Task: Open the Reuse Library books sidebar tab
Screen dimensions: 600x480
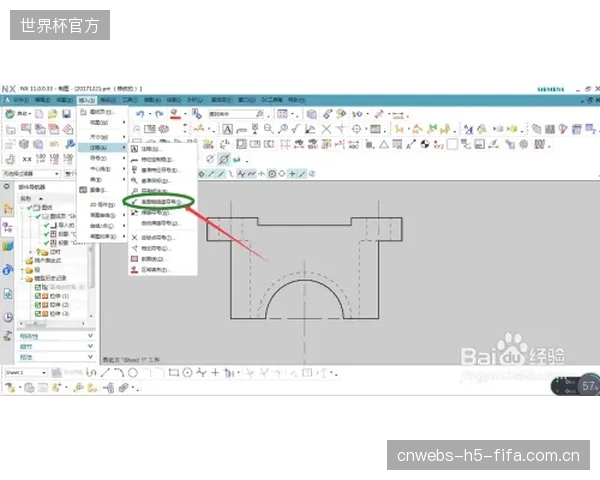Action: tap(8, 246)
